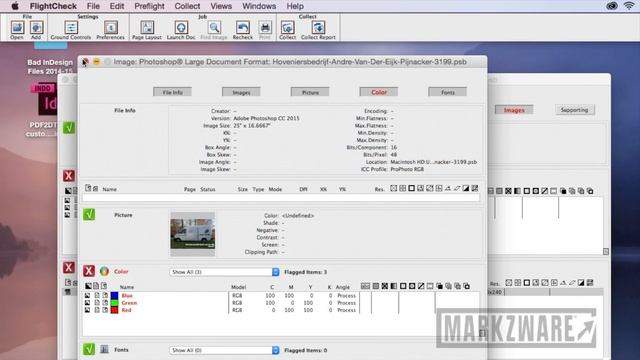This screenshot has width=640, height=360.
Task: Select the Blue color name in the list
Action: click(x=127, y=296)
